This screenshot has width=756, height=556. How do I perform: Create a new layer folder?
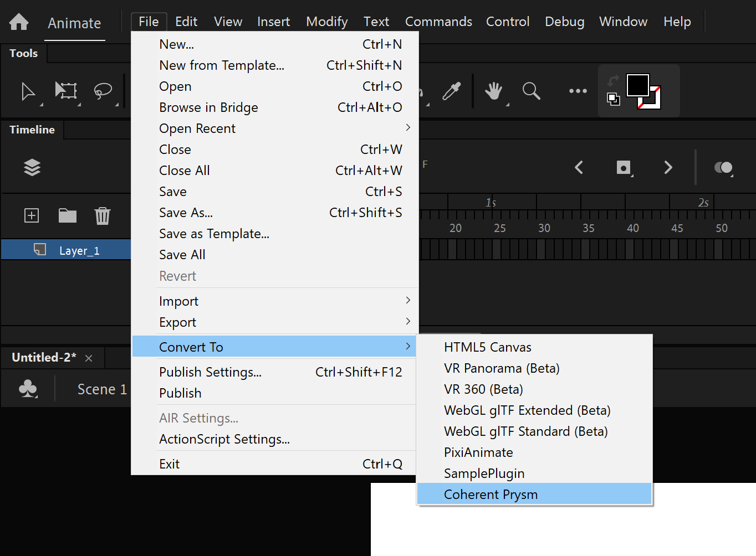68,215
